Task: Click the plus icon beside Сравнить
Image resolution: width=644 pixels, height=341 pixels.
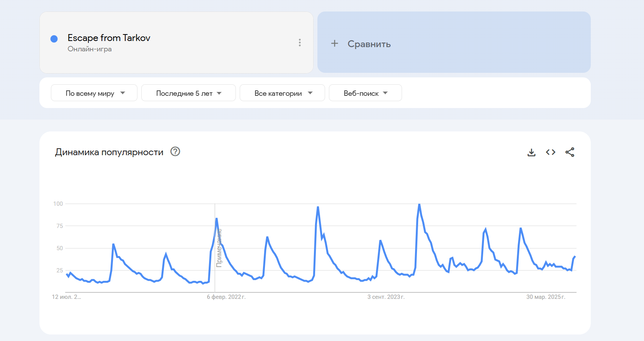Action: (335, 44)
